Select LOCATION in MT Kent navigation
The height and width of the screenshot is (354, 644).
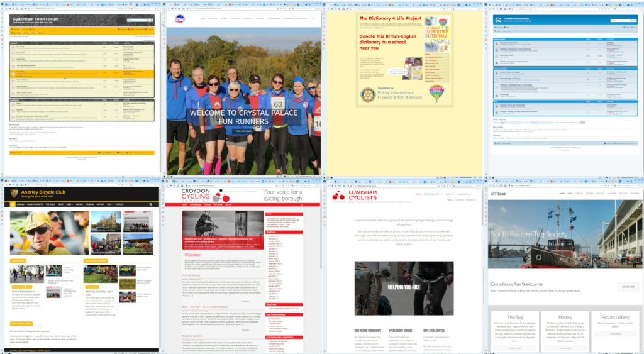click(x=611, y=194)
